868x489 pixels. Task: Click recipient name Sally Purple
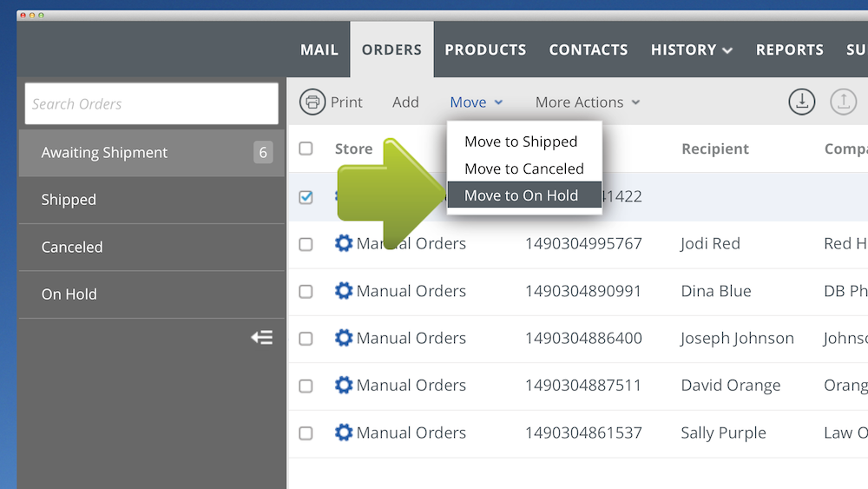coord(724,433)
